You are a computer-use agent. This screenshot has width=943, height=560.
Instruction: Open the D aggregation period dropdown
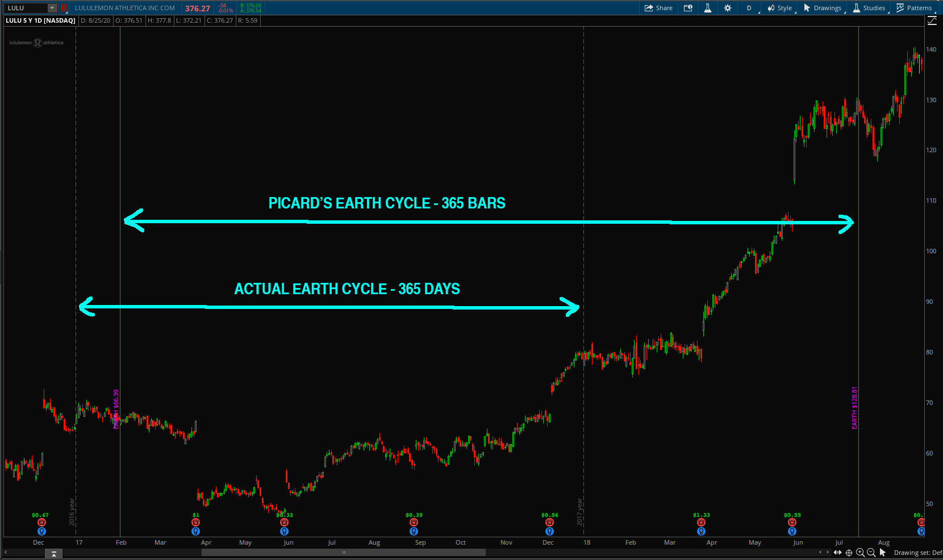click(750, 8)
